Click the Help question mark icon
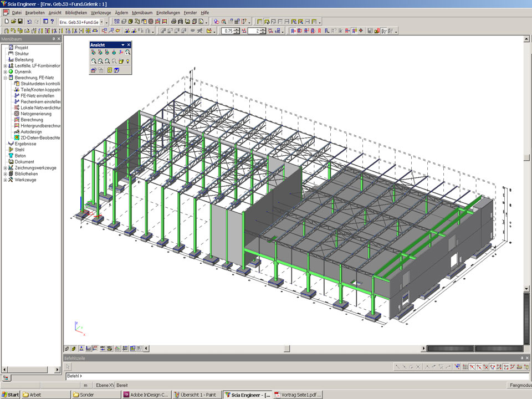This screenshot has height=399, width=532. (x=52, y=22)
